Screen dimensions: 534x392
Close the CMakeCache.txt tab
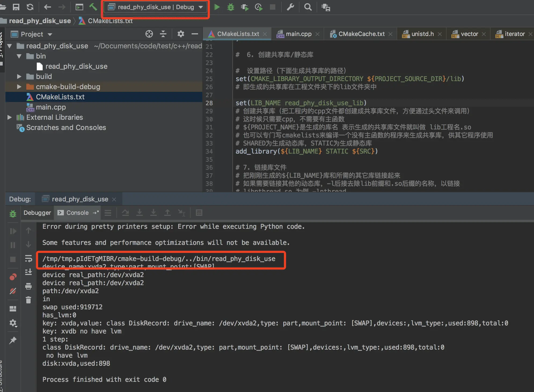click(x=390, y=34)
